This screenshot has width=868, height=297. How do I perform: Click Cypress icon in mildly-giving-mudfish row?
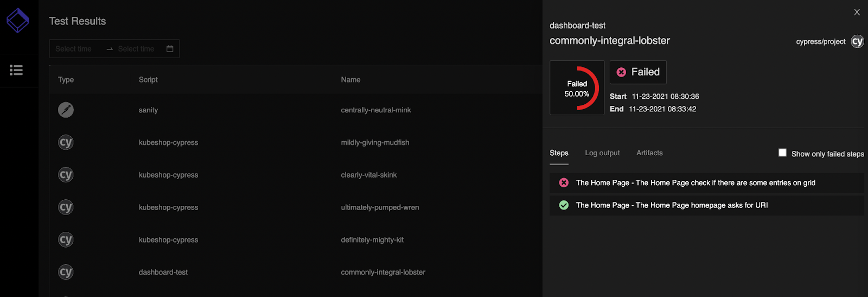click(66, 142)
